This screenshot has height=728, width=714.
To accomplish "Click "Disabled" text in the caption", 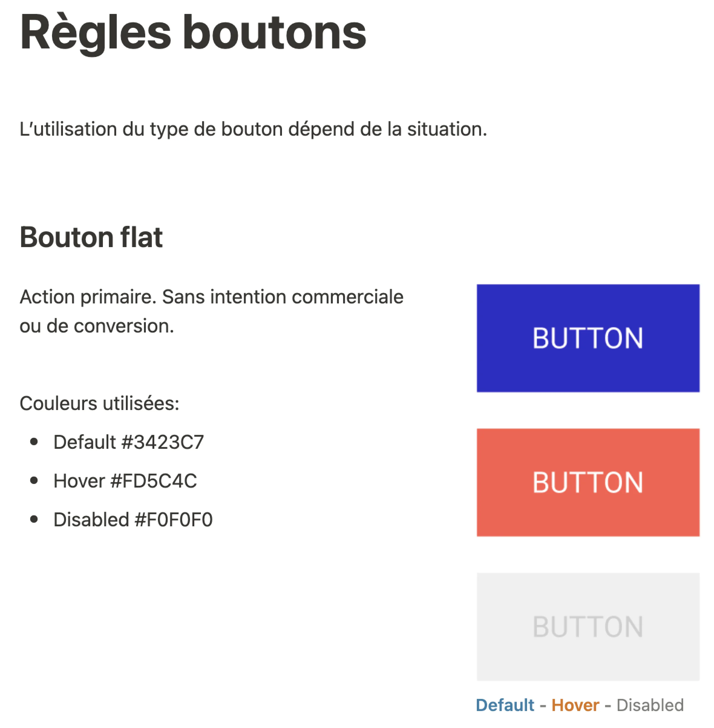I will pos(650,705).
